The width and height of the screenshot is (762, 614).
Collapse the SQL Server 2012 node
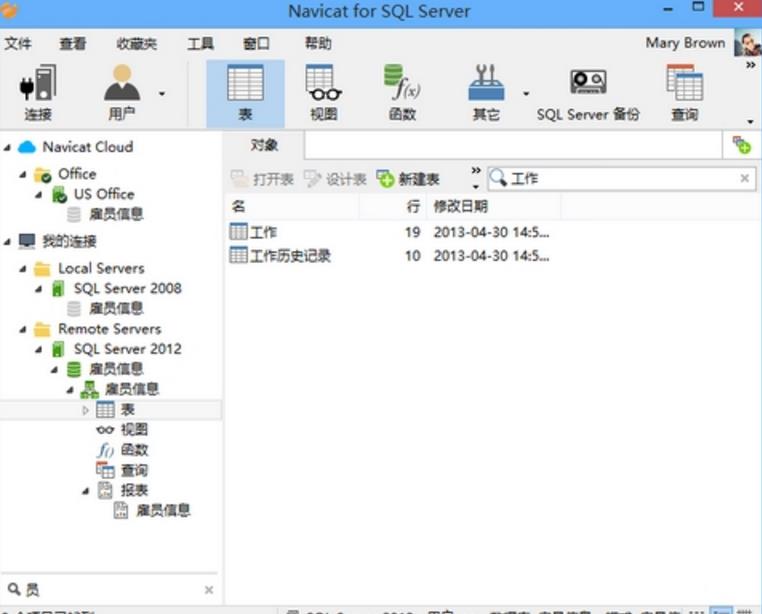(38, 350)
